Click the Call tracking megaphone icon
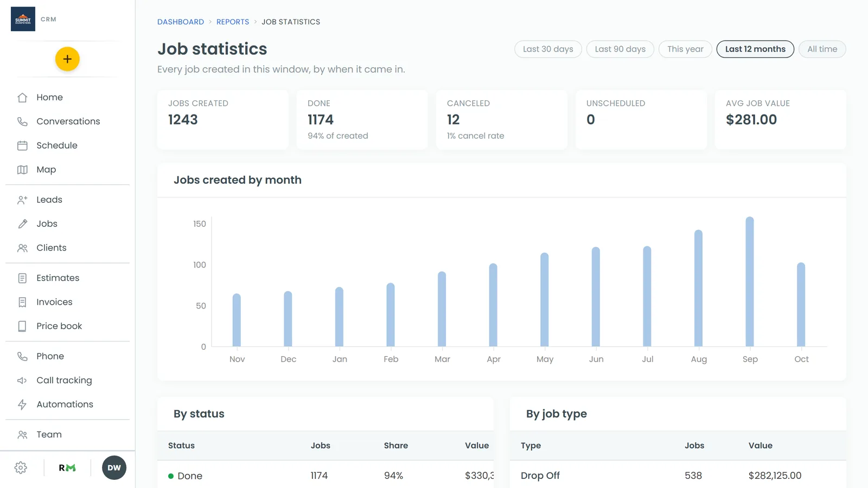868x488 pixels. click(x=22, y=380)
